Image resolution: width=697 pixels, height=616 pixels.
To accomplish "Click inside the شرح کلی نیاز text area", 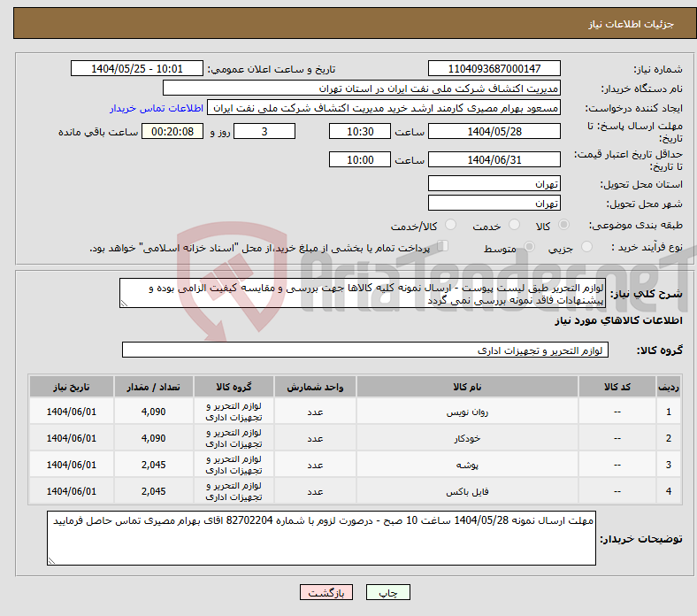I will (363, 295).
